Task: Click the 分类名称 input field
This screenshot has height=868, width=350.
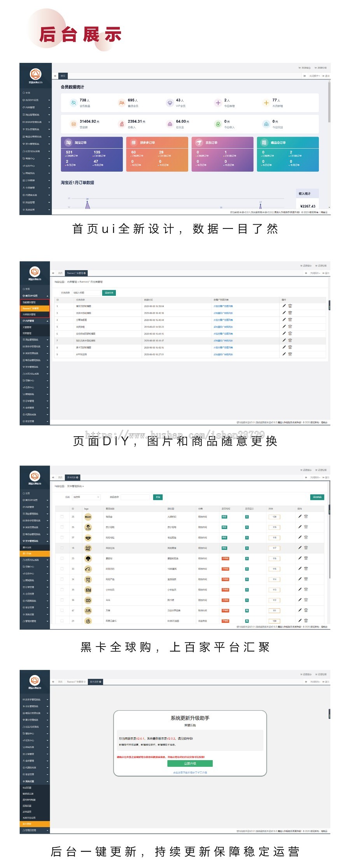Action: tap(86, 293)
